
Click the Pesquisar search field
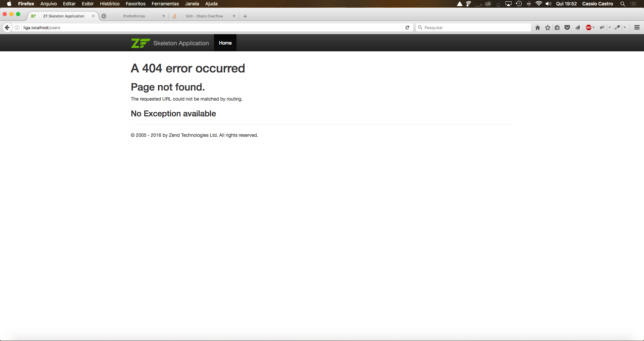[x=473, y=27]
